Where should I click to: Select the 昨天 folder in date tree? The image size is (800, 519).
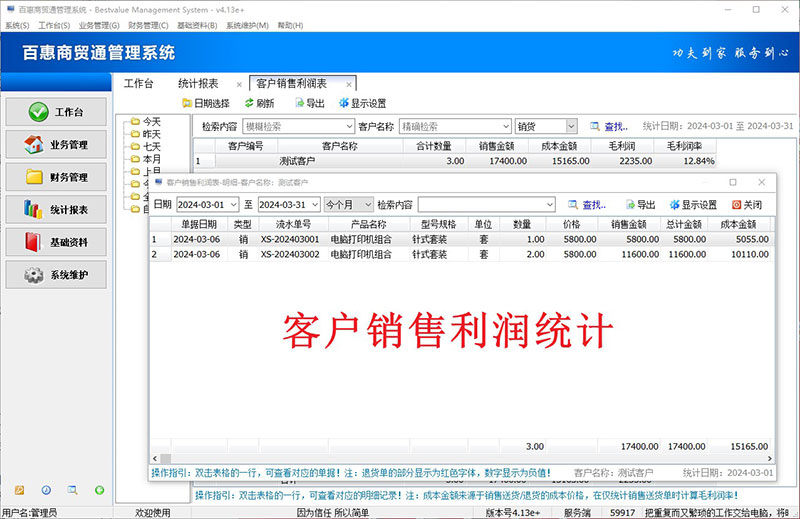point(146,134)
